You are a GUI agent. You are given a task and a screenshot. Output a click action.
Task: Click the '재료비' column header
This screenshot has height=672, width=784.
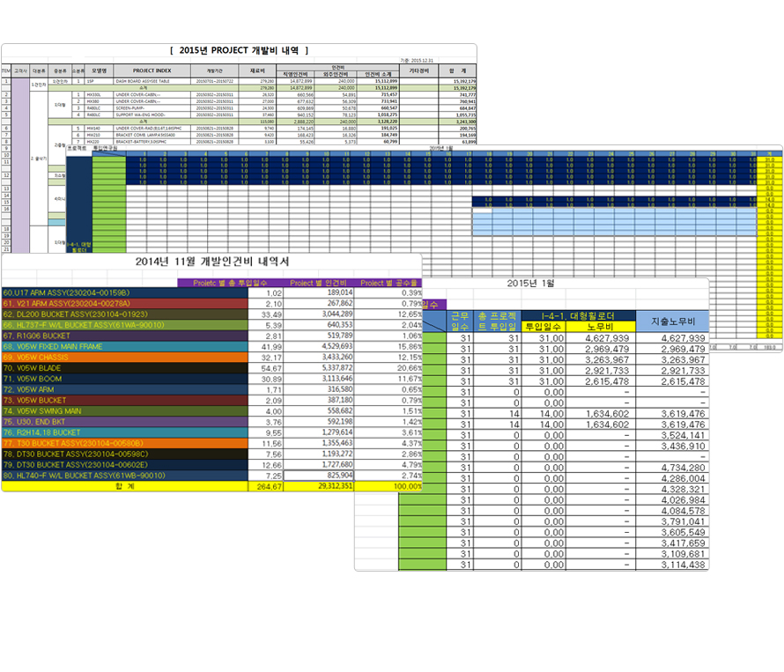pos(257,71)
